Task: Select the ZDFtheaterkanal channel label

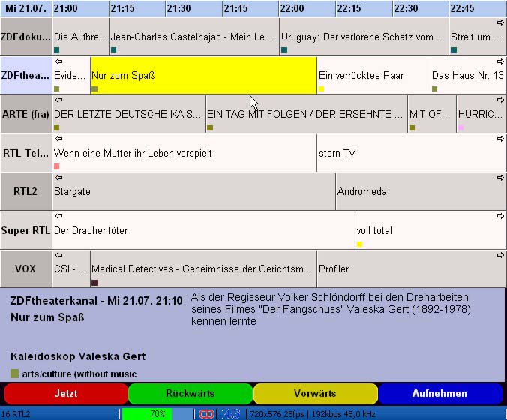Action: pos(25,75)
